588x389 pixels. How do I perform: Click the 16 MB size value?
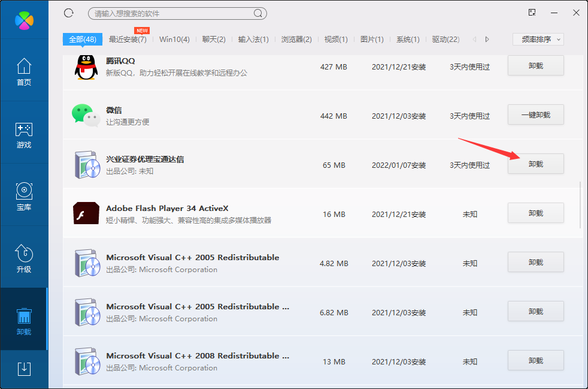[334, 215]
